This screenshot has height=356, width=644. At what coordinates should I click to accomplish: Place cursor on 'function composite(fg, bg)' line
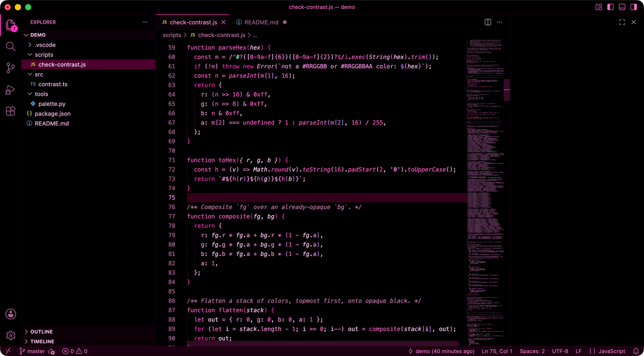pyautogui.click(x=236, y=216)
